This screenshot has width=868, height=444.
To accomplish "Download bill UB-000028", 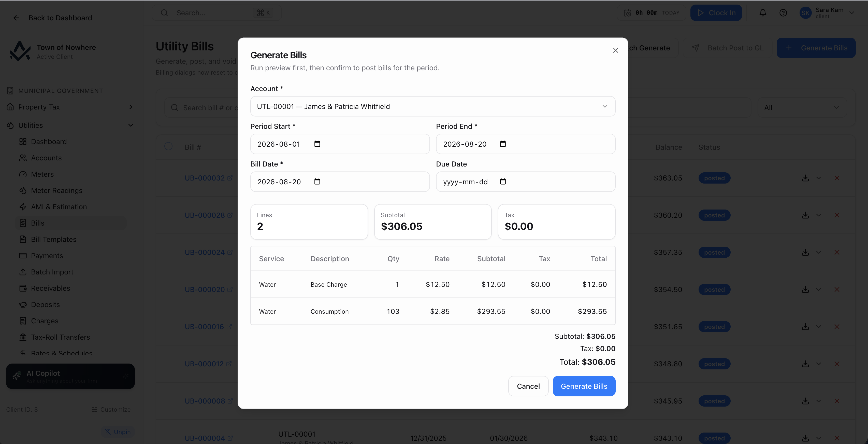I will click(x=805, y=215).
